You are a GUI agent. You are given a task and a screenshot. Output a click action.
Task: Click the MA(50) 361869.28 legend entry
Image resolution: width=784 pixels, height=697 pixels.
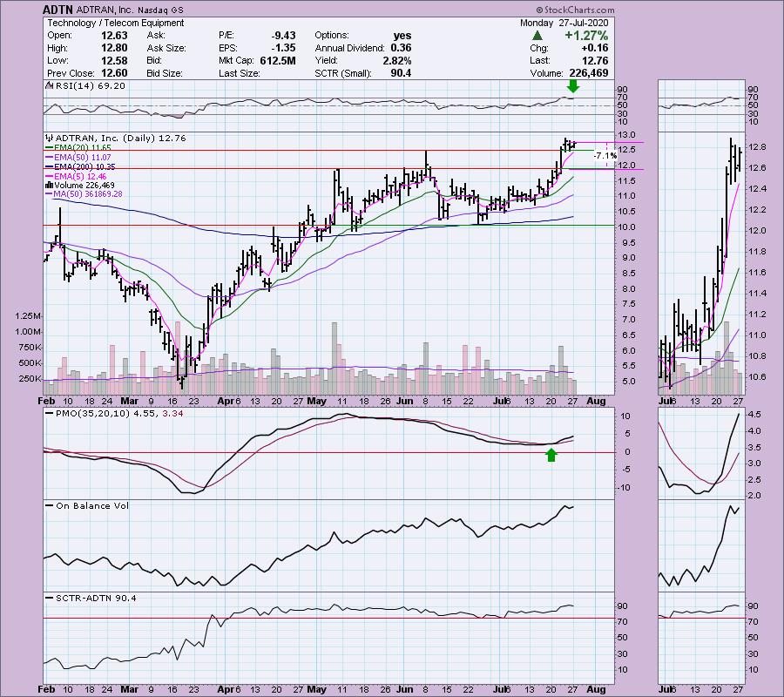coord(84,194)
